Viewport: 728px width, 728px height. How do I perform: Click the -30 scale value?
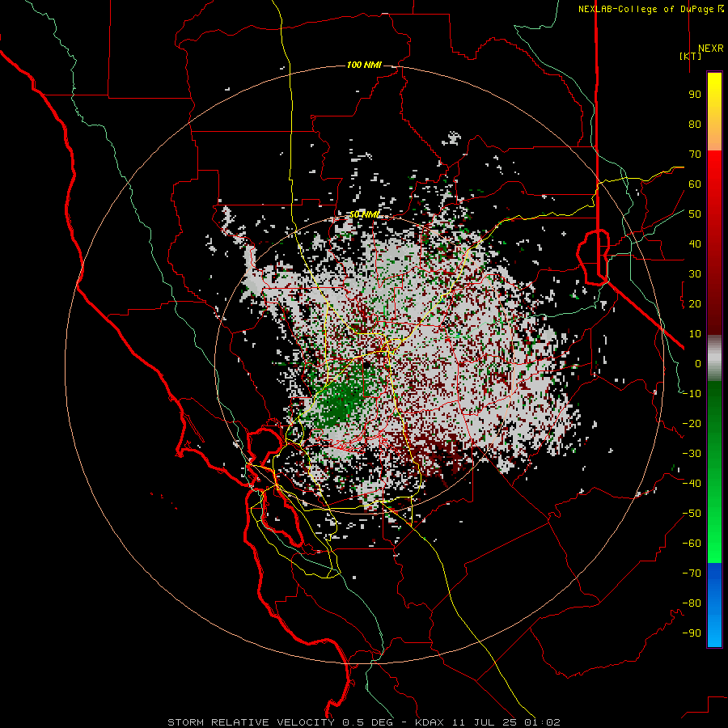(692, 454)
